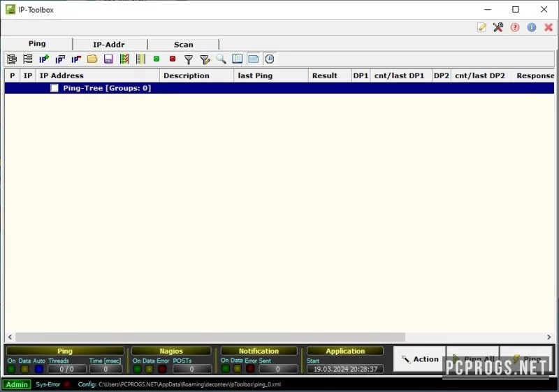The height and width of the screenshot is (392, 559).
Task: Click the edit filter icon with pencil
Action: (205, 59)
